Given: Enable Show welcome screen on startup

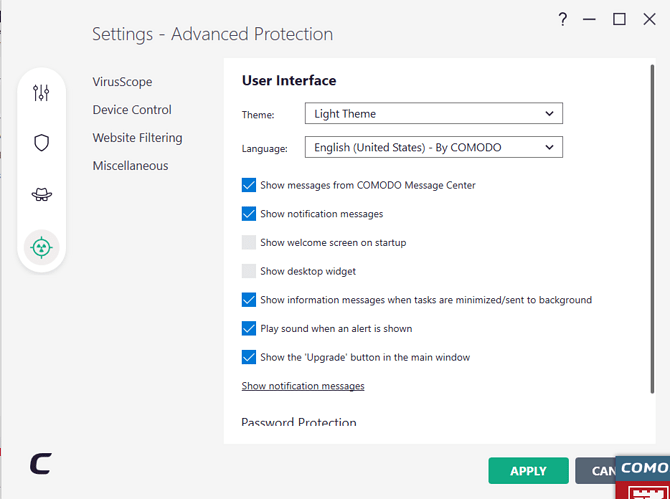Looking at the screenshot, I should 249,242.
